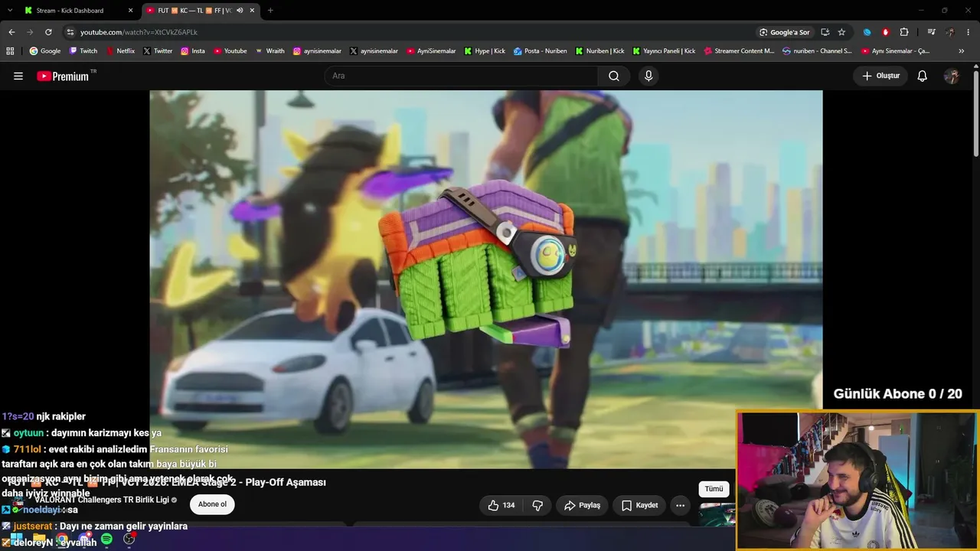Open the YouTube account avatar menu
980x551 pixels.
coord(952,76)
